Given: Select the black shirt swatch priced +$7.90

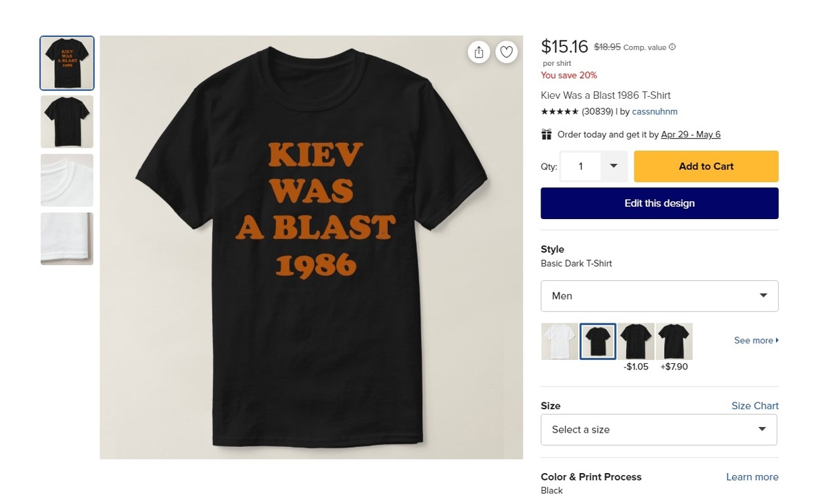Looking at the screenshot, I should (674, 341).
